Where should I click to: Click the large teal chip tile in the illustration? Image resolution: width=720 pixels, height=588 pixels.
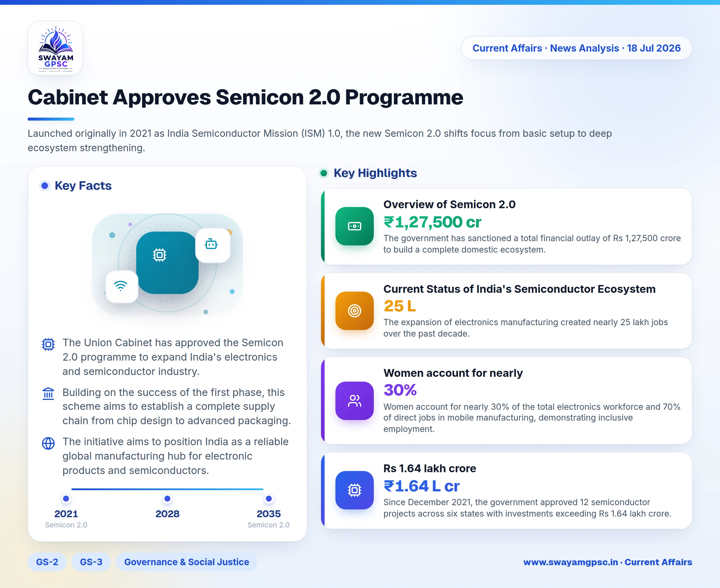tap(167, 263)
